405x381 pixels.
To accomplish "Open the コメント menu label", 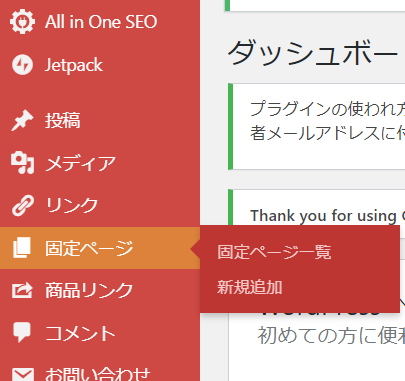I will [80, 333].
